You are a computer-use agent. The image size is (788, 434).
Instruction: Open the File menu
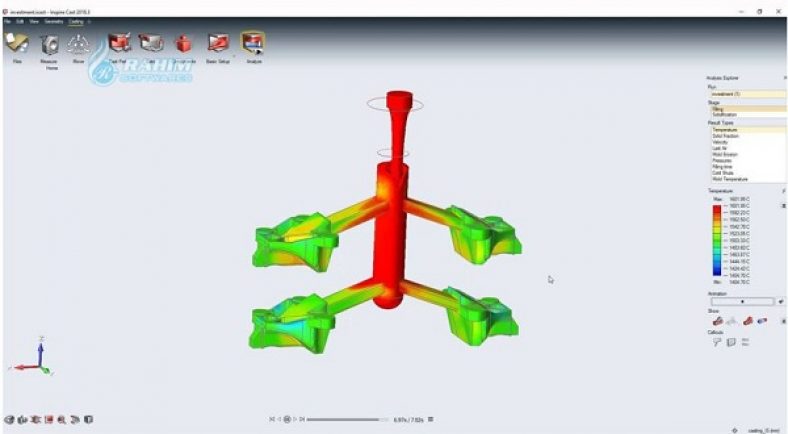click(8, 22)
